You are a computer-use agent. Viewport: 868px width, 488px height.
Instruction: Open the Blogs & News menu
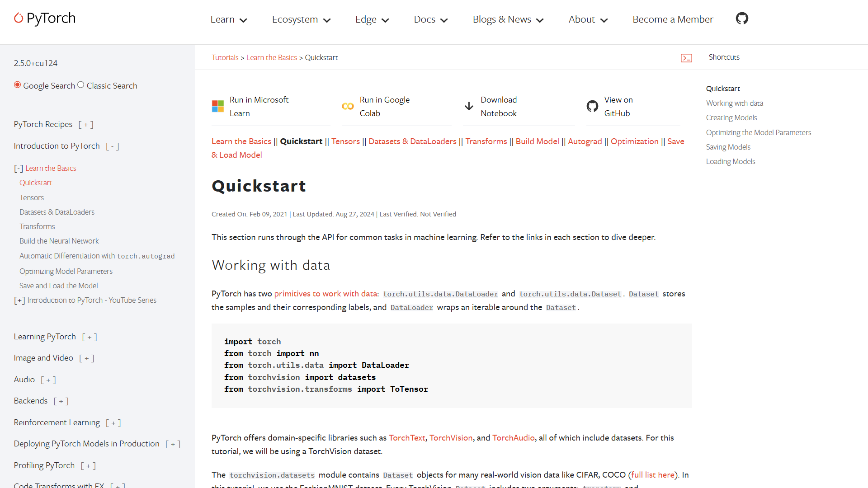pyautogui.click(x=508, y=19)
